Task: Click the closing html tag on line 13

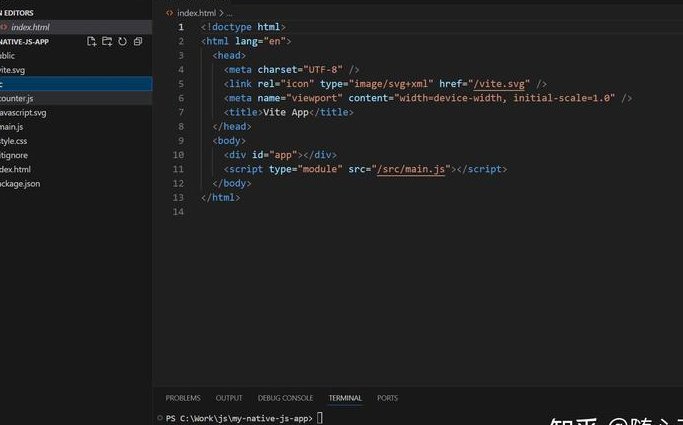Action: tap(220, 198)
